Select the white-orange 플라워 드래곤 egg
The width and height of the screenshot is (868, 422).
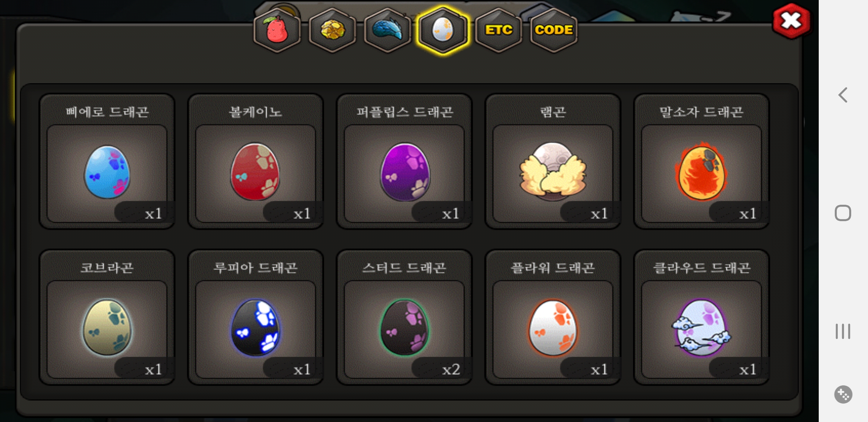pos(553,317)
